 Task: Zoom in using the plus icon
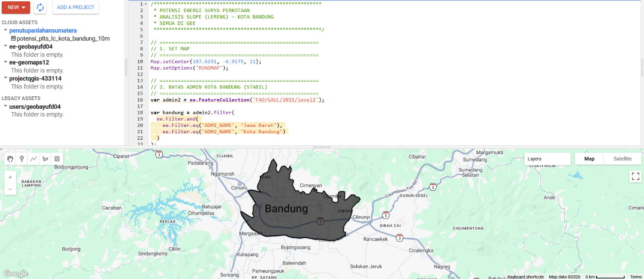click(10, 177)
